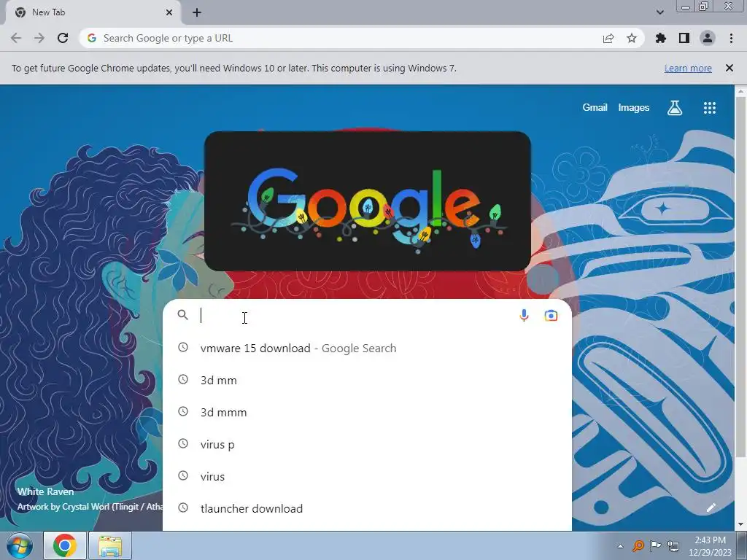Open the White Raven artwork credit
Screen dimensions: 747x560
pos(46,492)
